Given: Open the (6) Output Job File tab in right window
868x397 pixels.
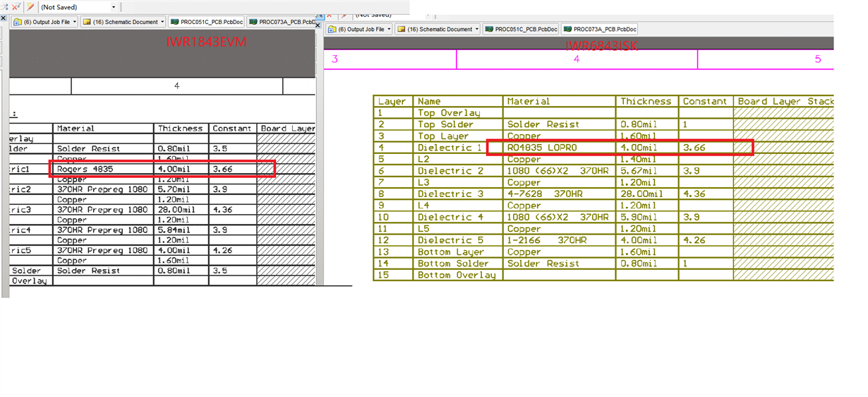Looking at the screenshot, I should tap(360, 30).
